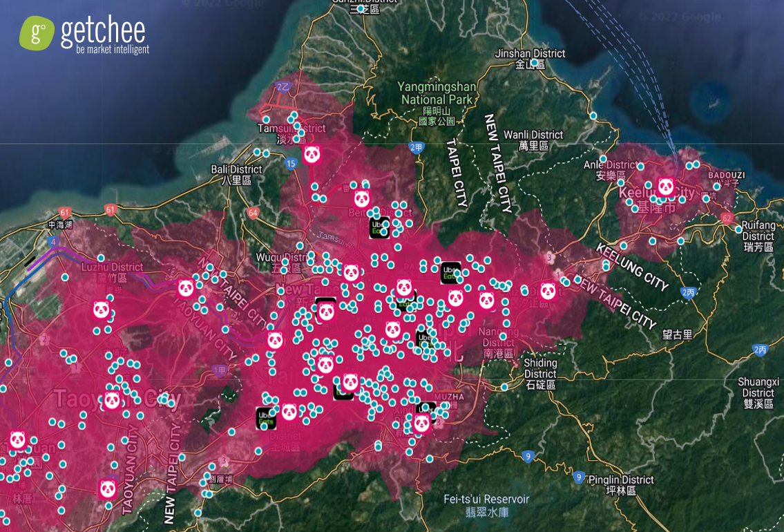Screen dimensions: 784x532
Task: Open the Uber Eats marker below Beitou District
Action: tap(379, 227)
